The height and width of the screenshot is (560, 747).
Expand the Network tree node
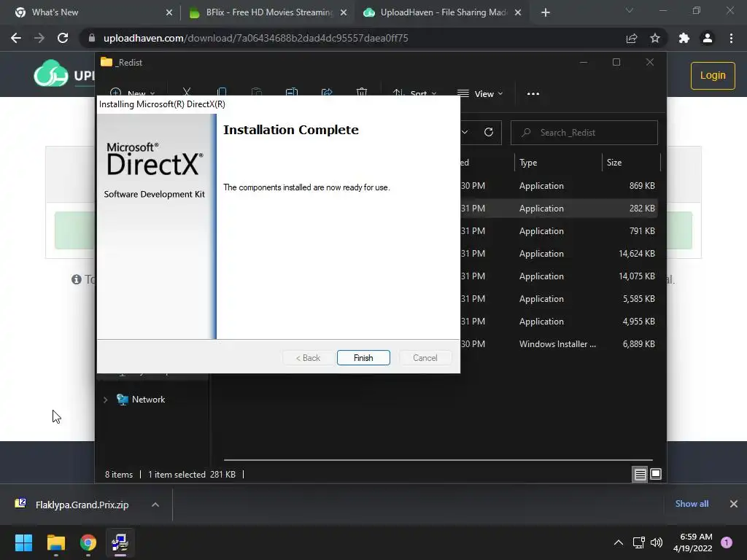(x=105, y=400)
